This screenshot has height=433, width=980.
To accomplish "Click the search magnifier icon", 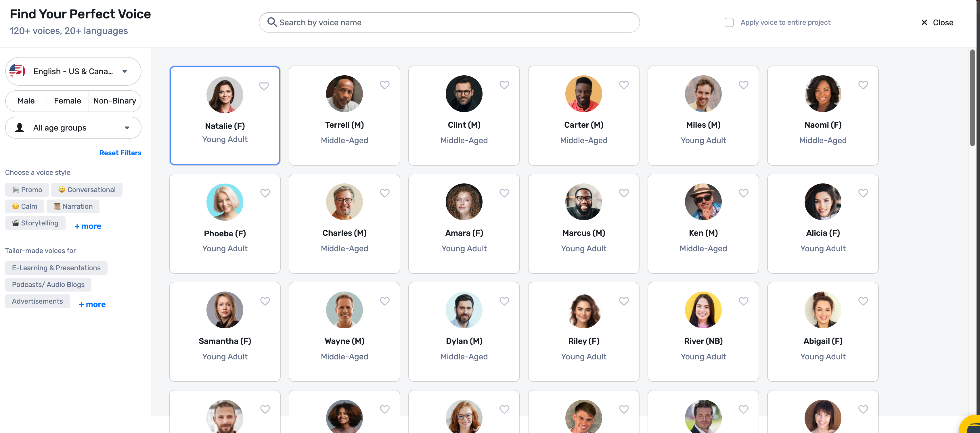I will pos(272,22).
